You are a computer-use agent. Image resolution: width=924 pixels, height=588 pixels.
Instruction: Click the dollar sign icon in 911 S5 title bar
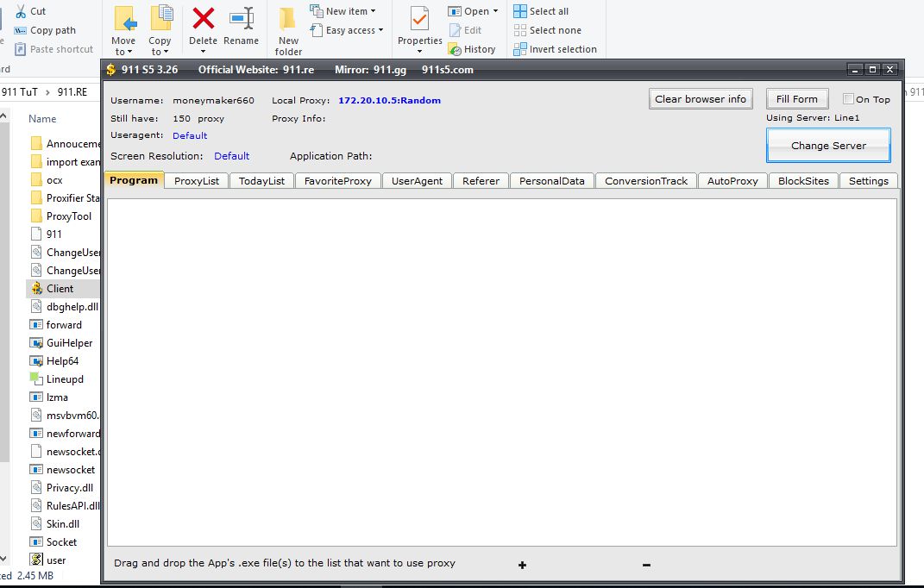110,70
